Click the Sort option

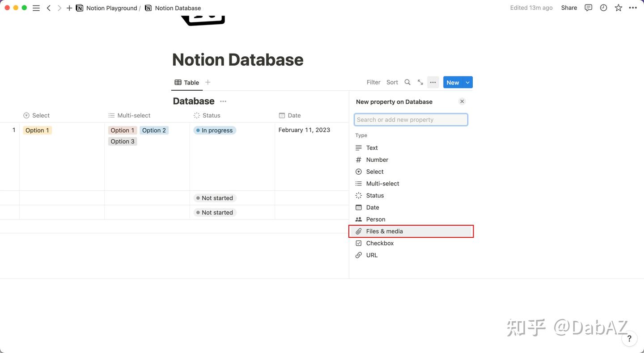[392, 82]
